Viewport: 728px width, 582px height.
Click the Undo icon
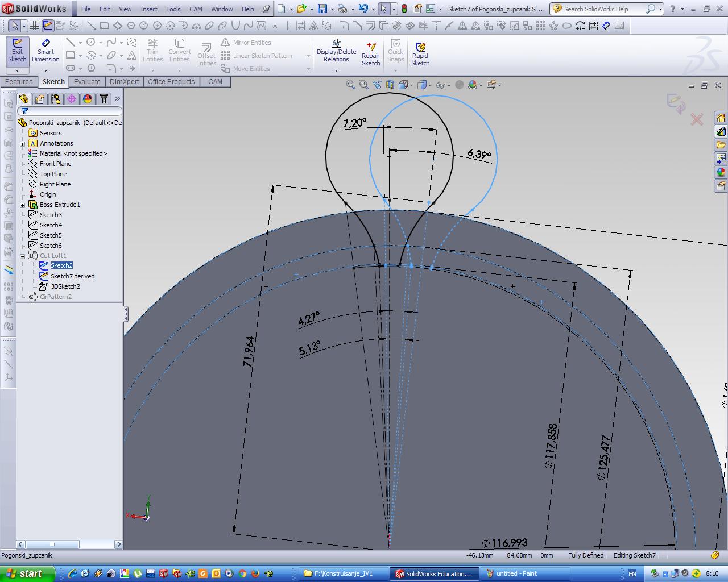363,9
